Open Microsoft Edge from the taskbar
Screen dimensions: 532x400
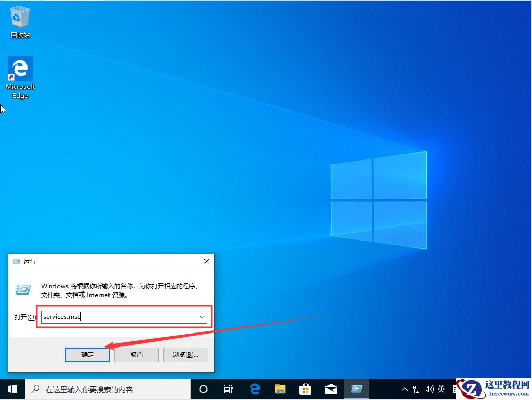pyautogui.click(x=254, y=389)
